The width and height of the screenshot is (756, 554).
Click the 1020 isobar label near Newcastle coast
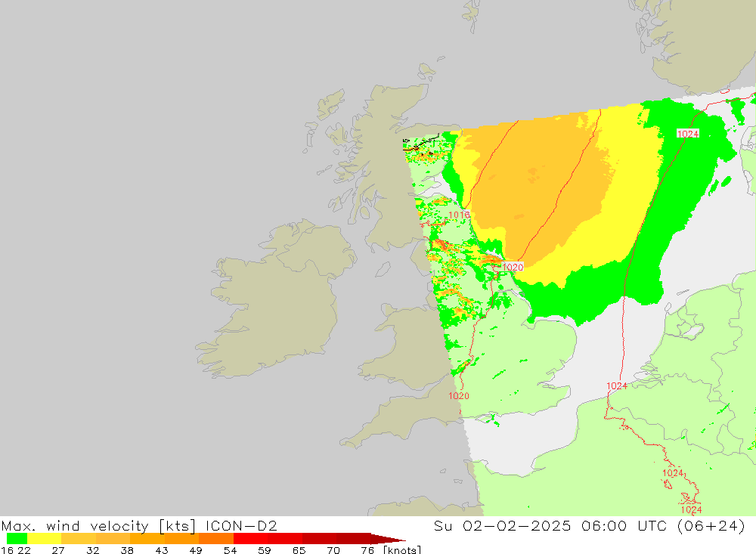513,267
